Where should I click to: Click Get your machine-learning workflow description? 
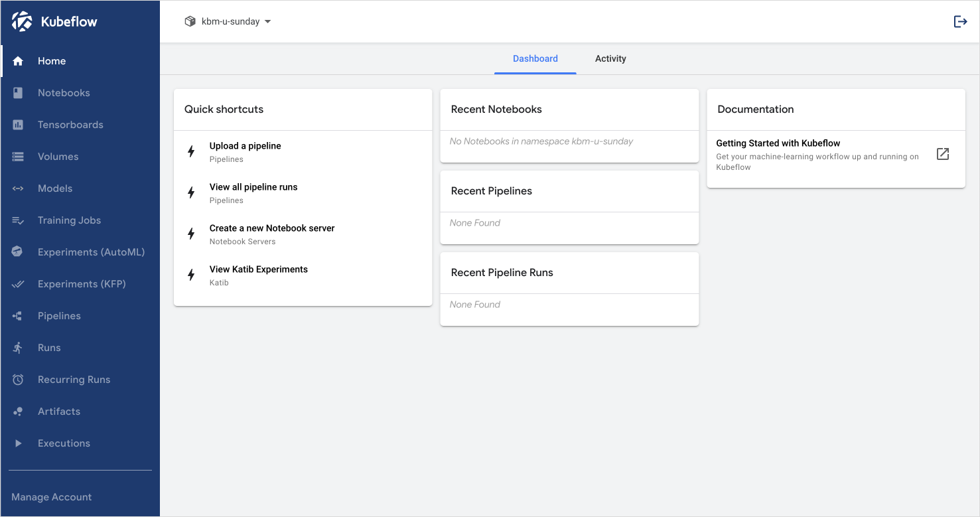tap(817, 162)
